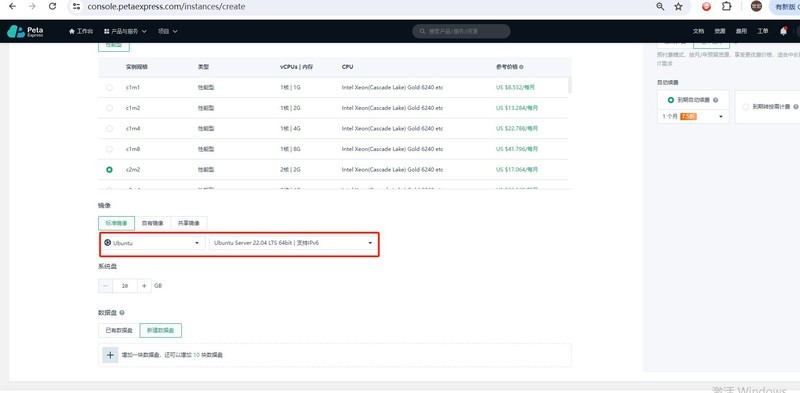Click help icon next to 数据盘
Viewport: 800px width, 393px height.
click(x=121, y=313)
